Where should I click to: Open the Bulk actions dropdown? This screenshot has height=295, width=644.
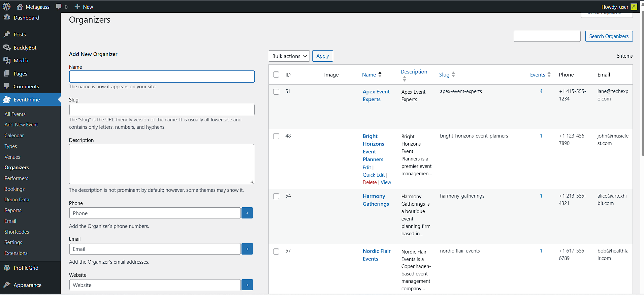point(289,56)
